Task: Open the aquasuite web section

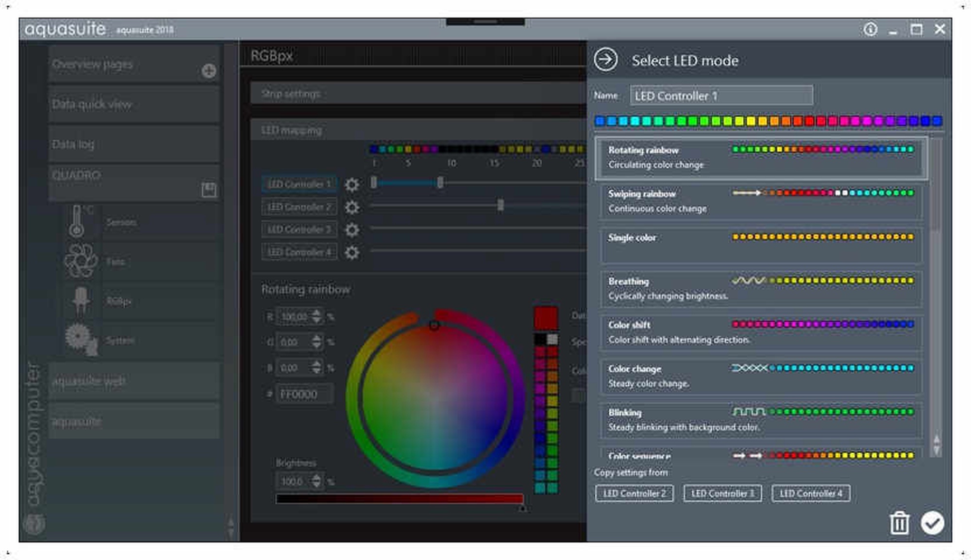Action: [134, 381]
